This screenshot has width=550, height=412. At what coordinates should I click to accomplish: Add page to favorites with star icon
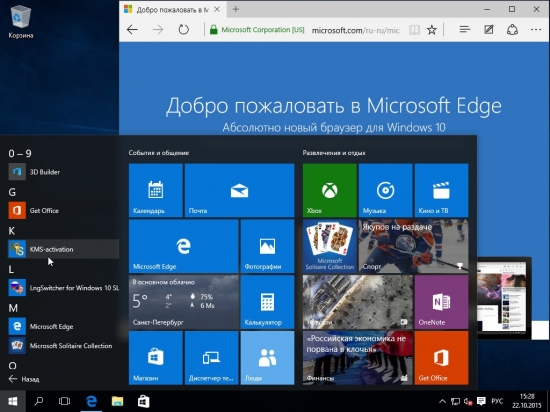[431, 30]
